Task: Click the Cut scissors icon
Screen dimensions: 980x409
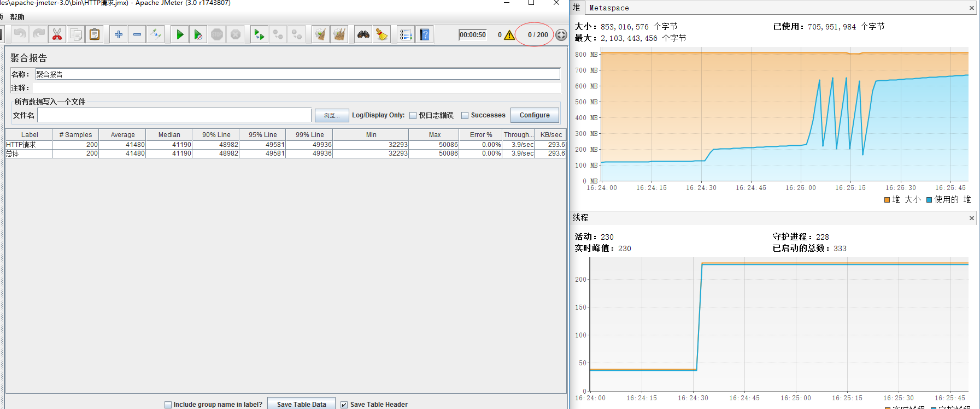Action: pos(57,34)
